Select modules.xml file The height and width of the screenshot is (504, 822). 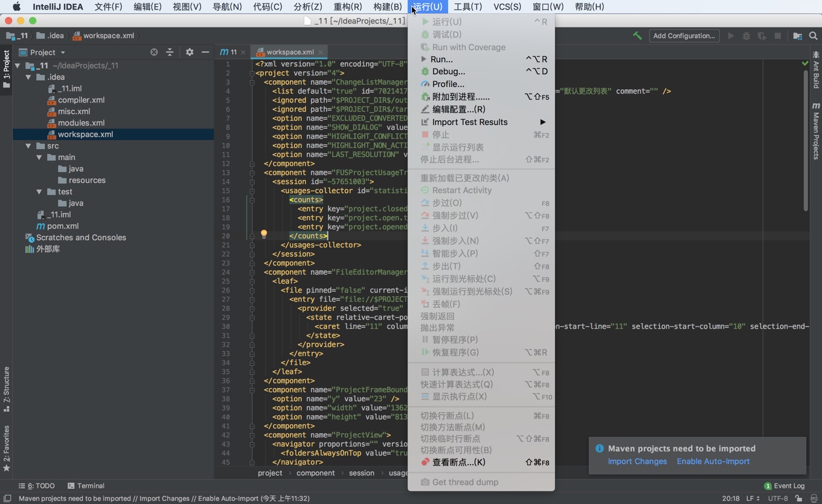(81, 123)
